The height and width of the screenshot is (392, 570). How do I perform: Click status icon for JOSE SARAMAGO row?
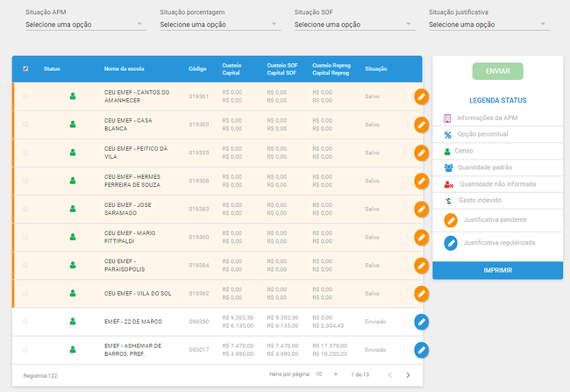click(73, 209)
